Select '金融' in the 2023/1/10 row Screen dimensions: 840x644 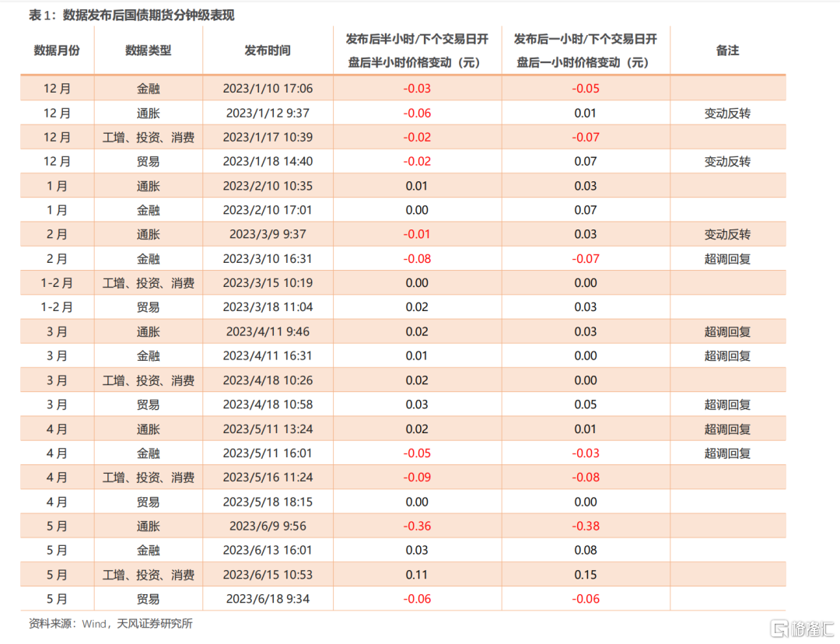[x=149, y=89]
